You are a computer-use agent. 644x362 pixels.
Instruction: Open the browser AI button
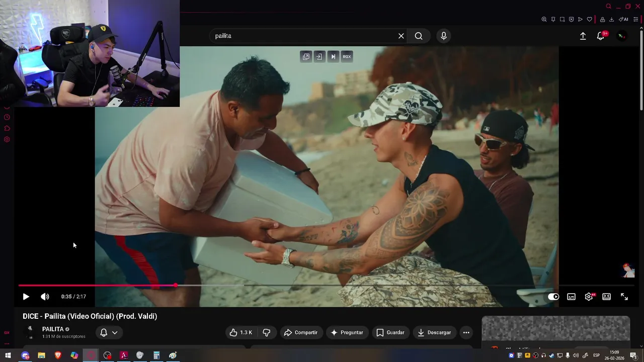pyautogui.click(x=623, y=20)
